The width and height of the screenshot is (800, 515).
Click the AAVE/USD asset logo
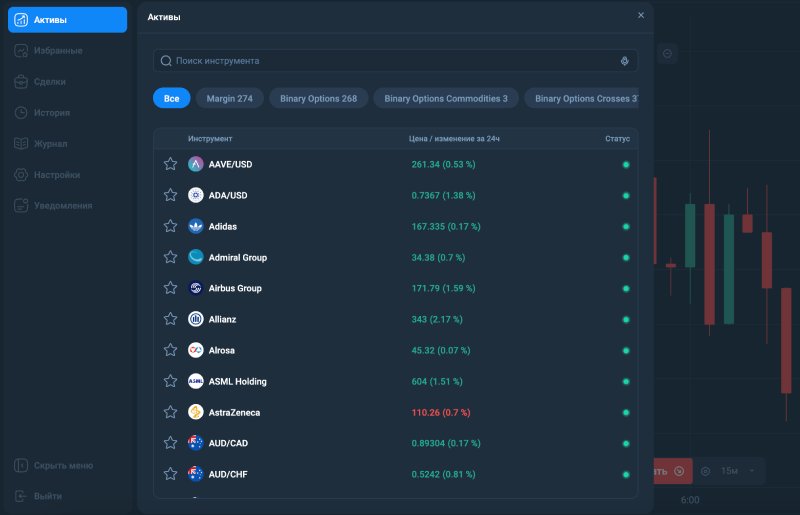[x=196, y=164]
